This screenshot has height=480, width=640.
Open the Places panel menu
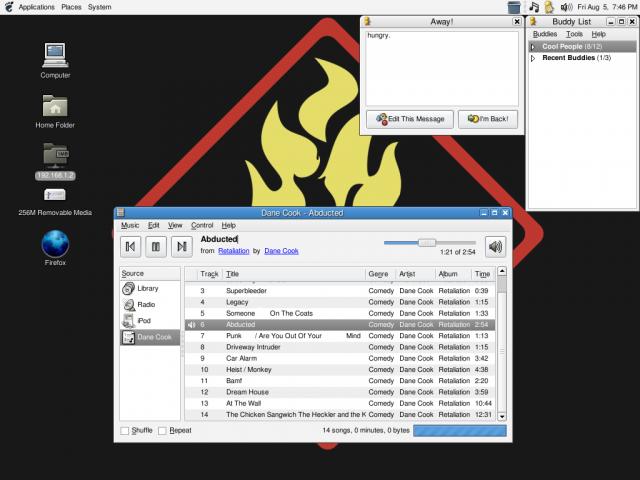(71, 7)
